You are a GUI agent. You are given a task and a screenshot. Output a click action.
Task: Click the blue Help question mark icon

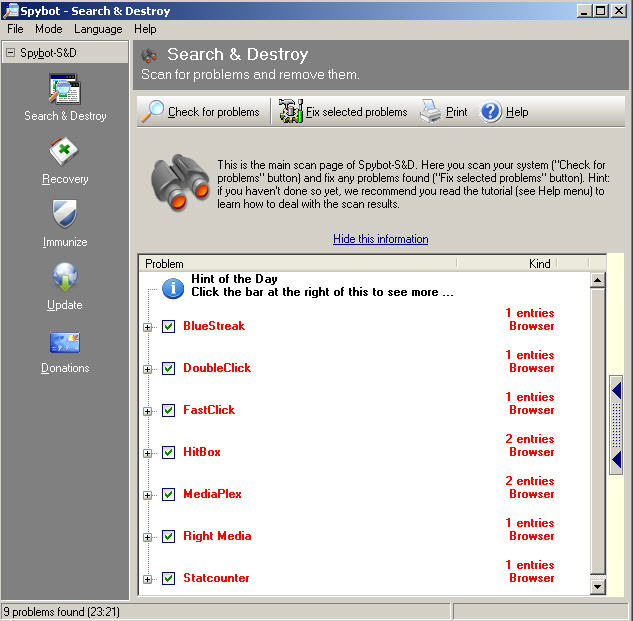pos(490,111)
